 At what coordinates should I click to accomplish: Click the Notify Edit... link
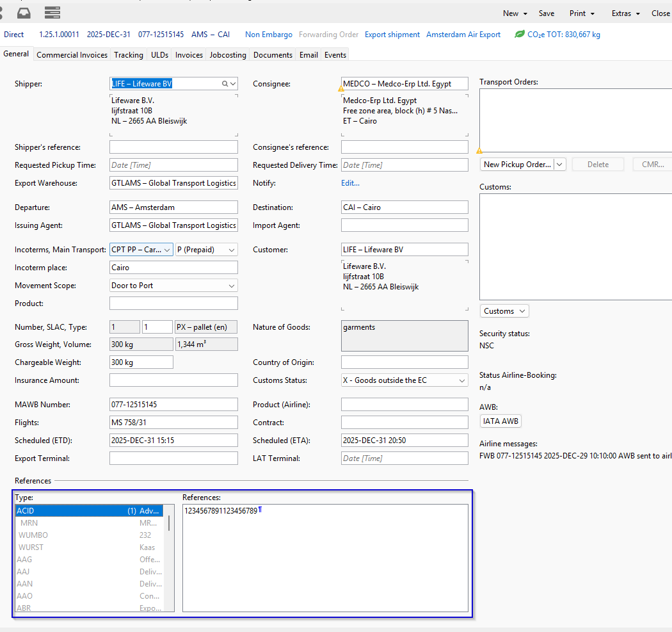[350, 183]
